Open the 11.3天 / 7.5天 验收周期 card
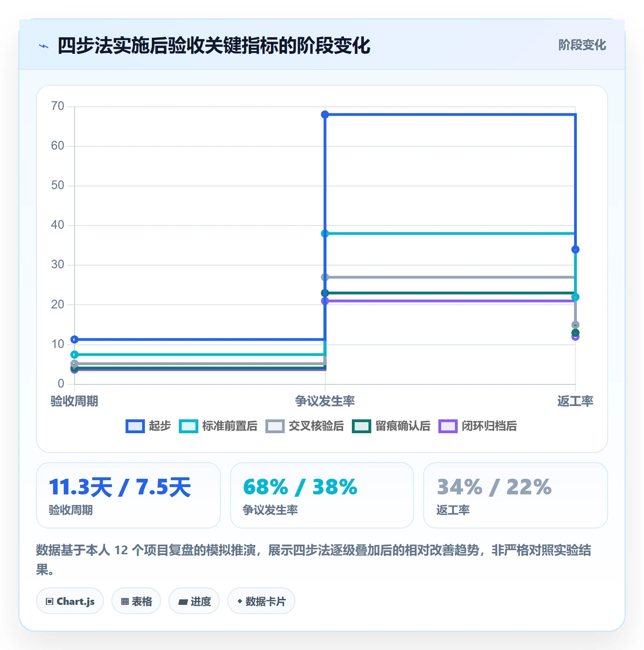Image resolution: width=644 pixels, height=650 pixels. [x=128, y=495]
